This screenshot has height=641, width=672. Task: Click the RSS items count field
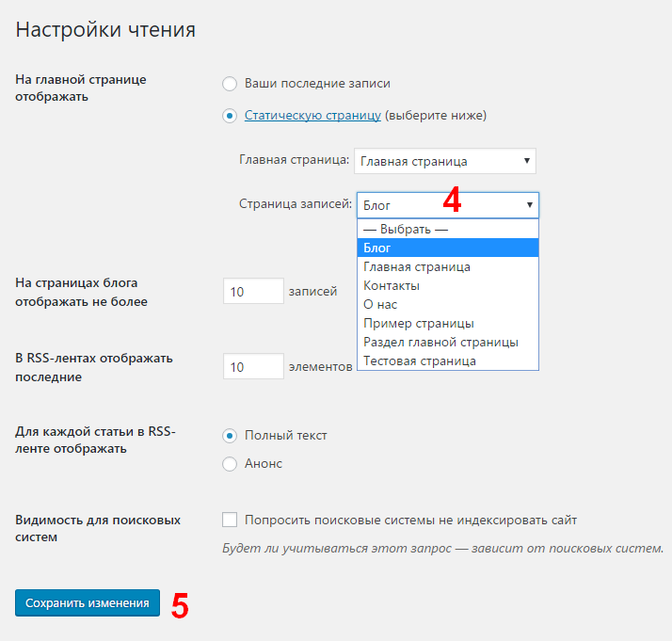253,366
